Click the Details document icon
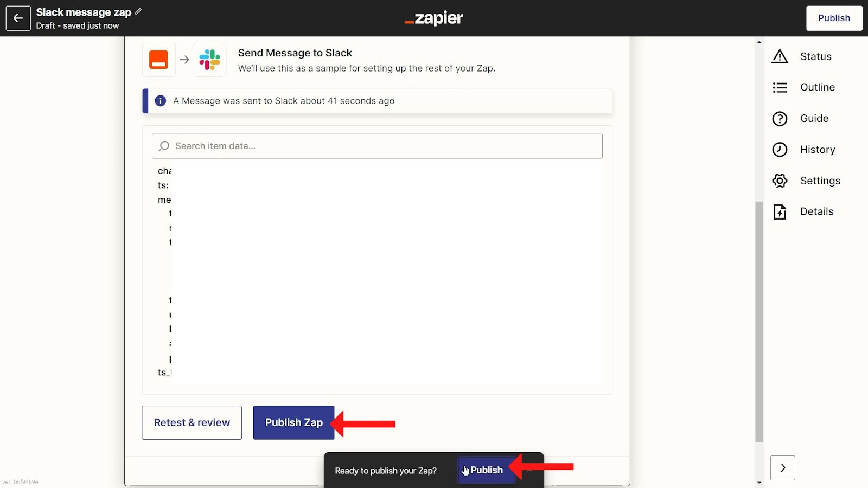This screenshot has height=488, width=868. 780,211
